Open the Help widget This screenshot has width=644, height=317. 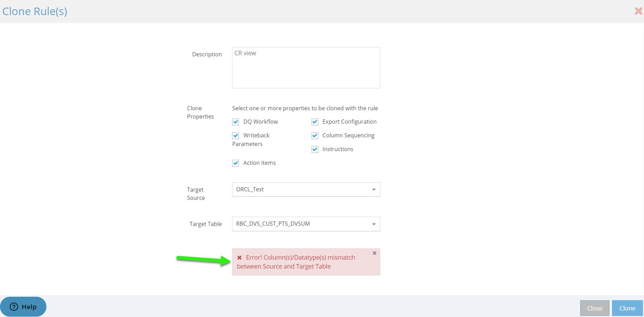(23, 307)
